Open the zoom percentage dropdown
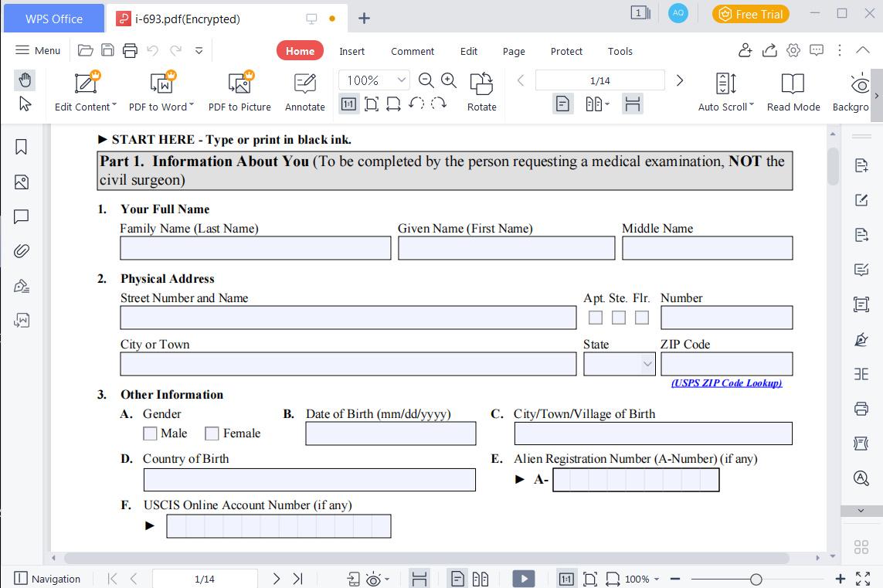This screenshot has height=588, width=883. coord(402,80)
